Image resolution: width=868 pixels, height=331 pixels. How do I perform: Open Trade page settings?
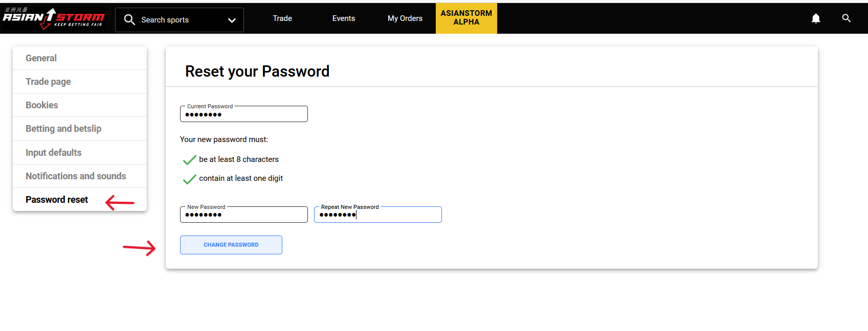(x=80, y=82)
